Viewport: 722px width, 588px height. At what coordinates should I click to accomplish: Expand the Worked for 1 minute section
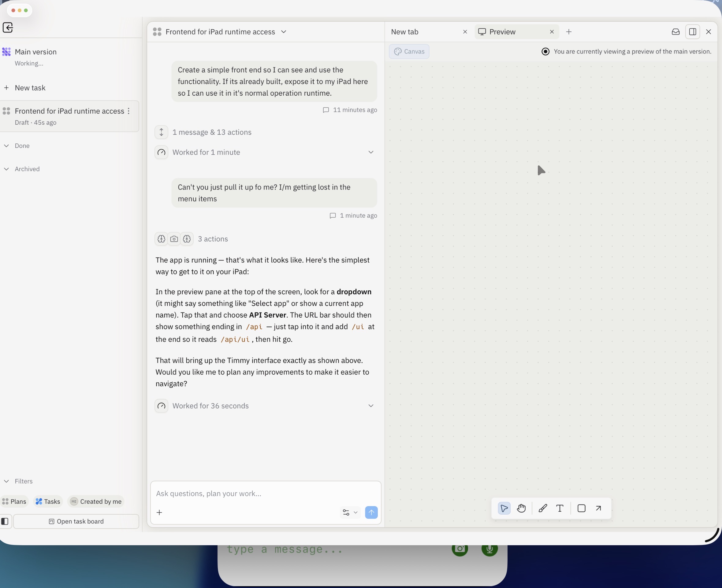[370, 153]
